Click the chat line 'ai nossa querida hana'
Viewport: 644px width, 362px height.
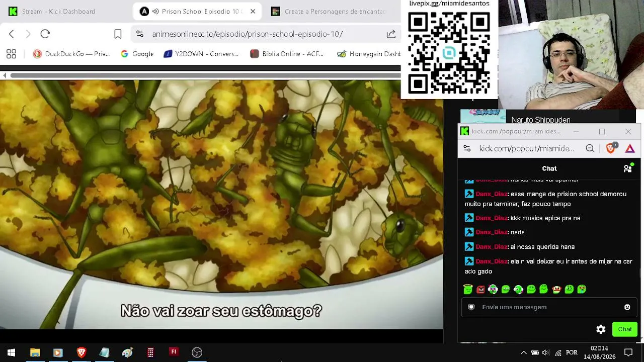pos(520,247)
